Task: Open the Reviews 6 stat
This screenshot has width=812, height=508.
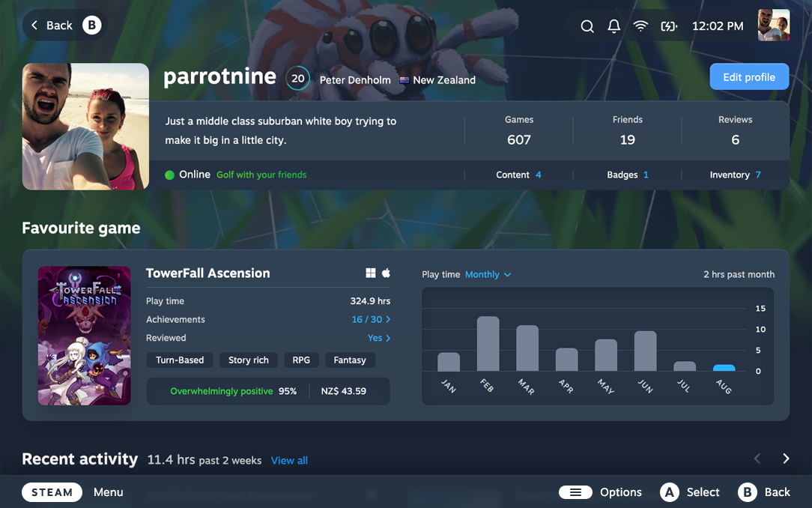Action: (x=735, y=130)
